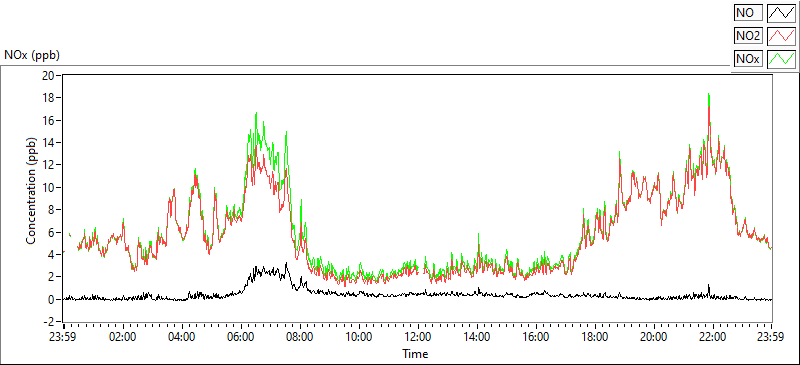
Task: Click the -2 value on Y axis
Action: 49,322
